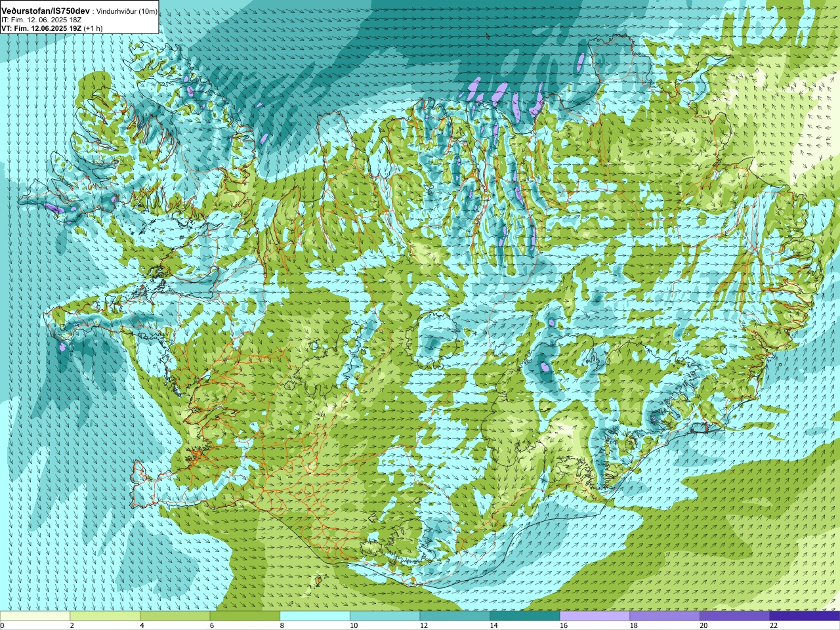
Task: Click the 6–8 green legend swatch
Action: click(245, 616)
